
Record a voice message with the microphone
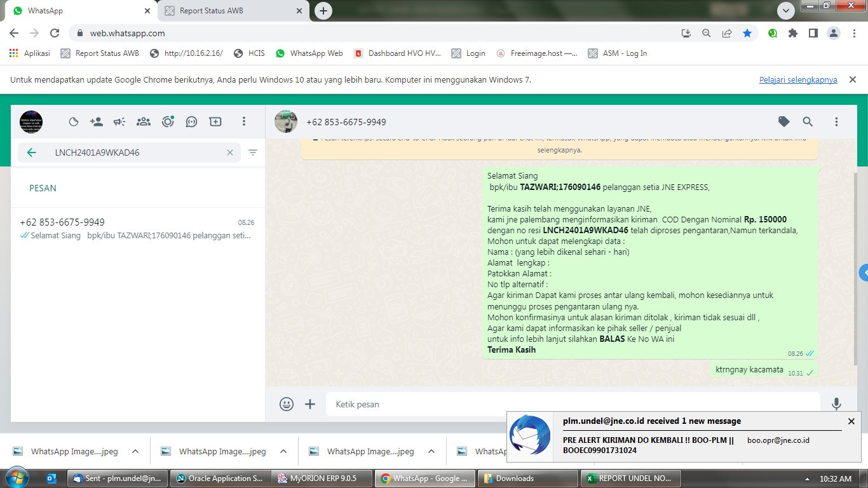837,404
